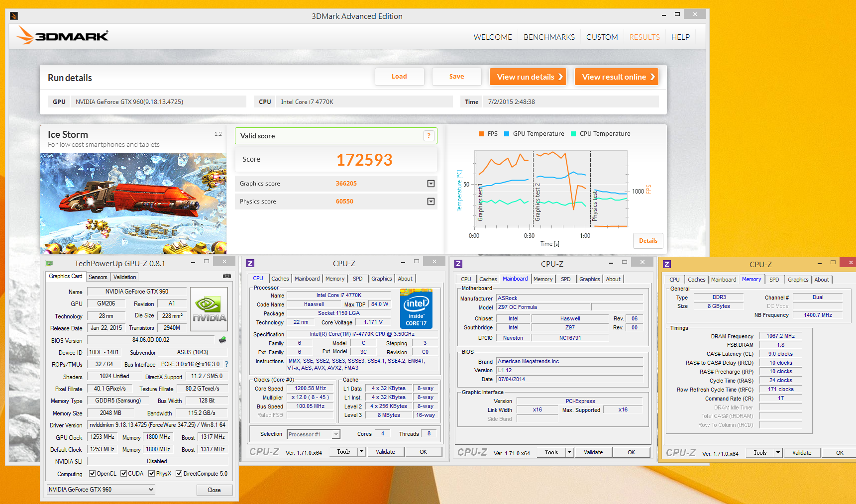Expand the Physics score details

pos(431,202)
